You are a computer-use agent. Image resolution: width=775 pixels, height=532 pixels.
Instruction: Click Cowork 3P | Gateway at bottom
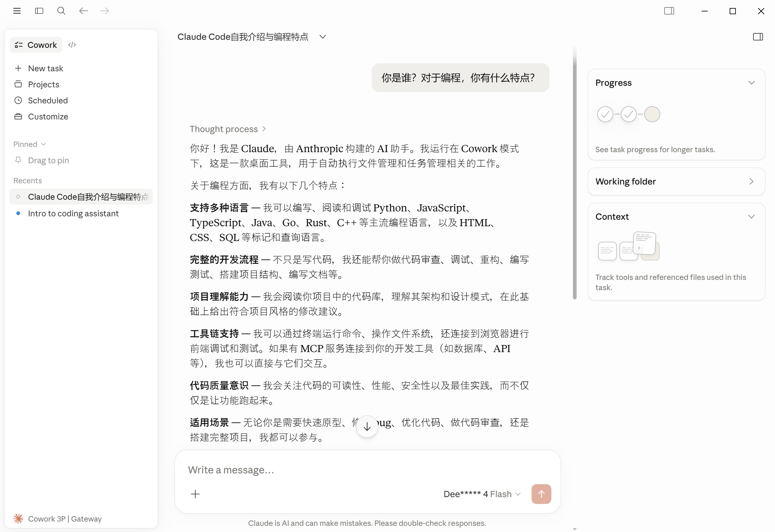pyautogui.click(x=65, y=519)
